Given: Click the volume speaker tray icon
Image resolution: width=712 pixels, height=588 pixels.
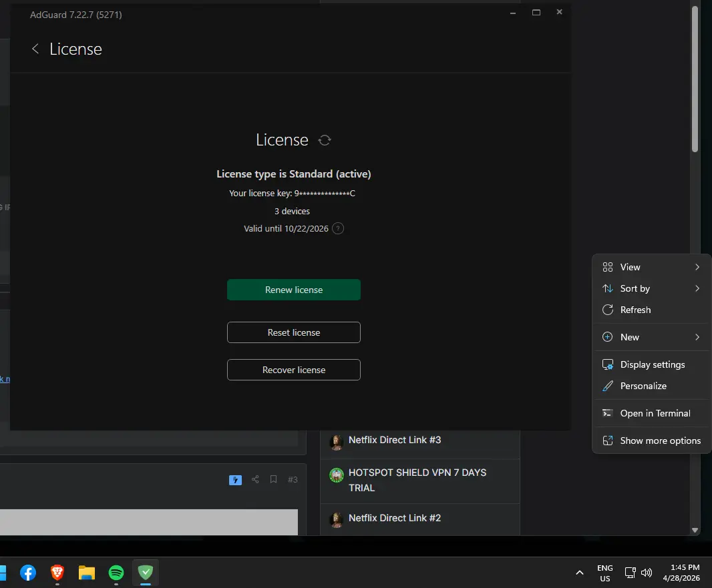Looking at the screenshot, I should tap(646, 573).
